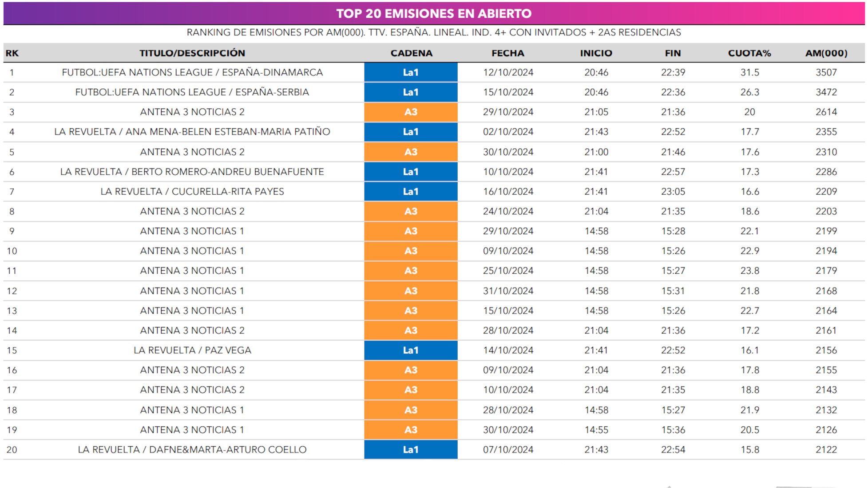868x488 pixels.
Task: Select the La1 cell for España-Dinamarca
Action: [x=411, y=72]
